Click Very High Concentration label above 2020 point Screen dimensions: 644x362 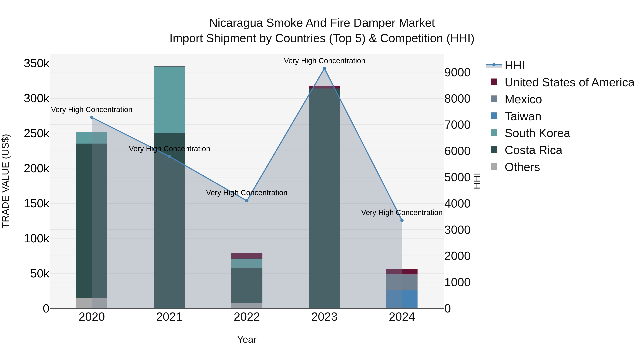(x=92, y=110)
